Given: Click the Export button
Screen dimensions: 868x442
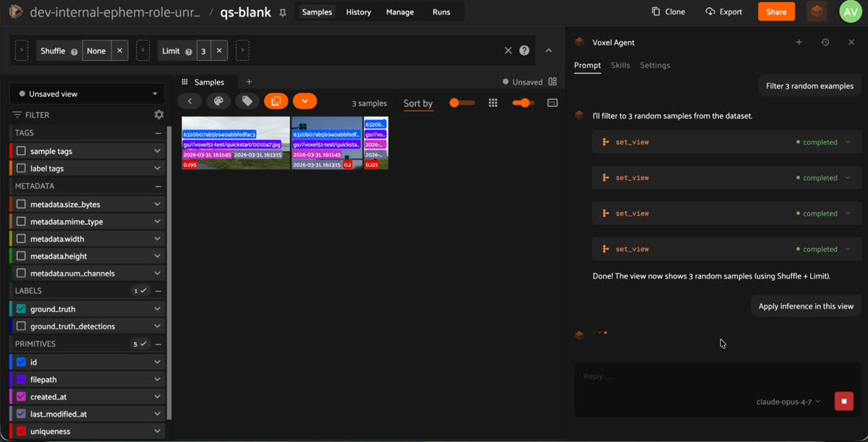Looking at the screenshot, I should (724, 12).
